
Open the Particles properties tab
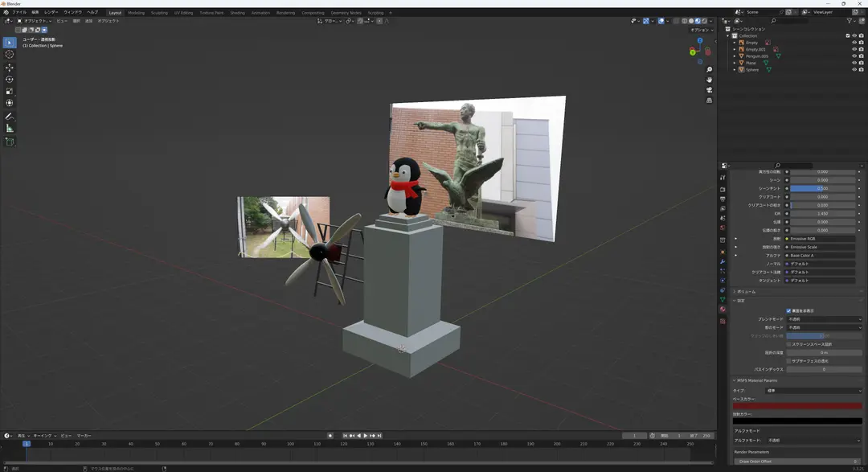pyautogui.click(x=723, y=271)
